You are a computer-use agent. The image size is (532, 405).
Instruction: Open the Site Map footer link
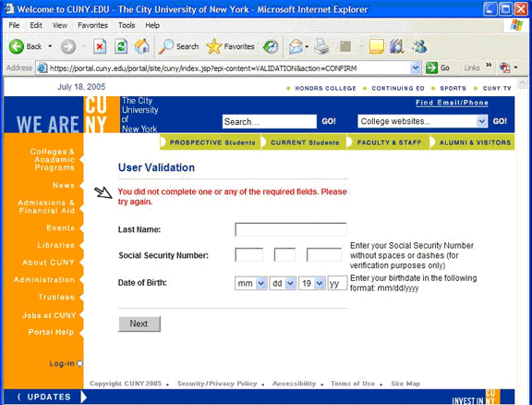click(405, 384)
